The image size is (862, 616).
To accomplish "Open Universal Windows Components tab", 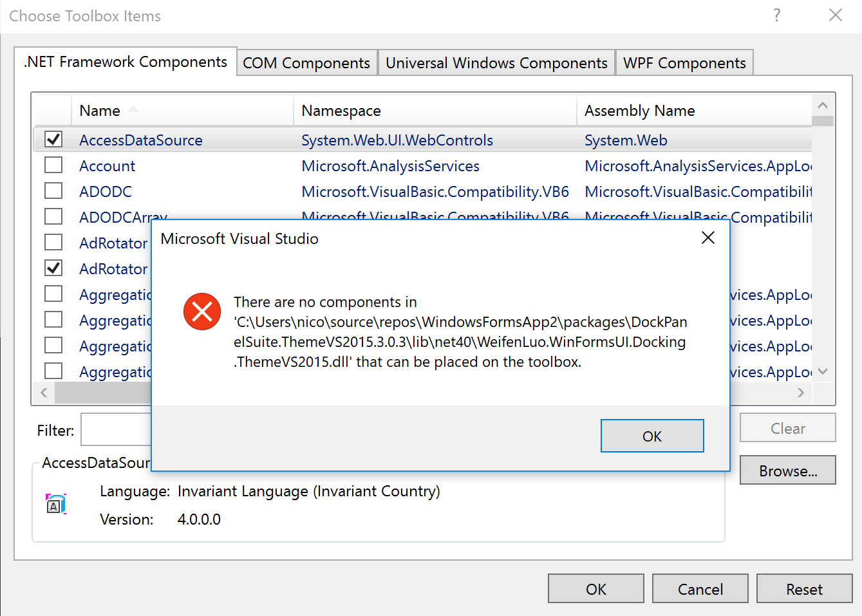I will tap(496, 63).
